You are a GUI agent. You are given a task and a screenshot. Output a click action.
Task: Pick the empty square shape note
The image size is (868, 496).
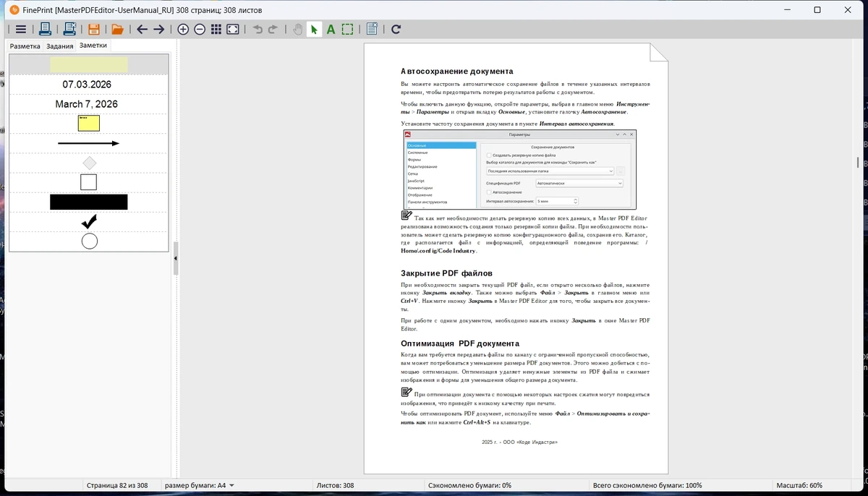click(x=88, y=182)
